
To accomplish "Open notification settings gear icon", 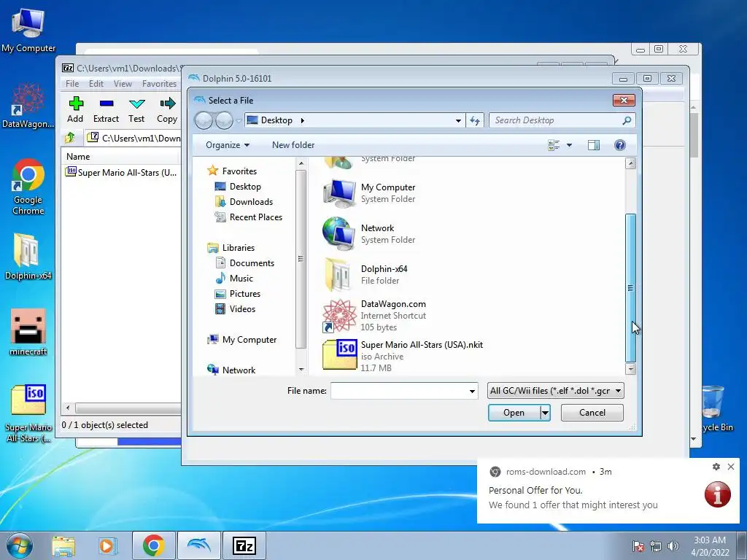I will point(716,467).
